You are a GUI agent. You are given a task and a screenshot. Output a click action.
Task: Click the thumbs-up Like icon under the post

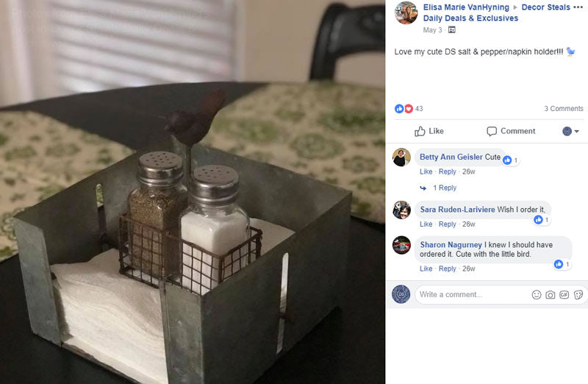pyautogui.click(x=420, y=131)
